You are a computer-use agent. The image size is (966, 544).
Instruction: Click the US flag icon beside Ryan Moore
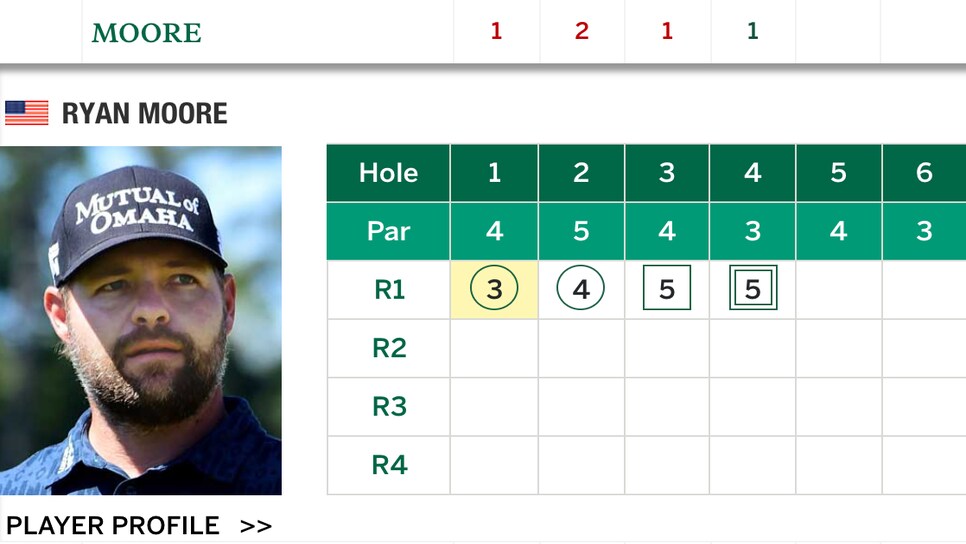coord(26,113)
